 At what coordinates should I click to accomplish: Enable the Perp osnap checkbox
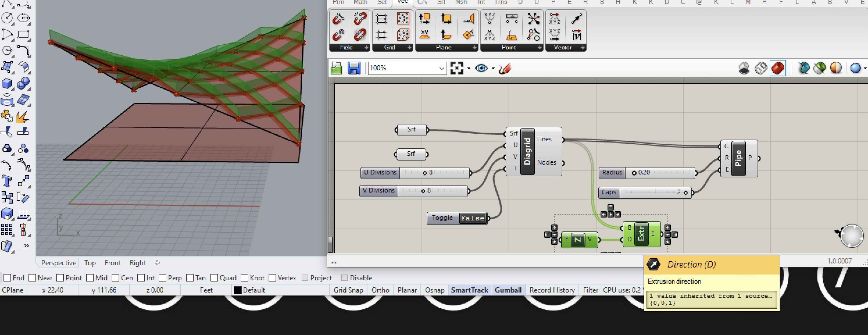(x=162, y=278)
